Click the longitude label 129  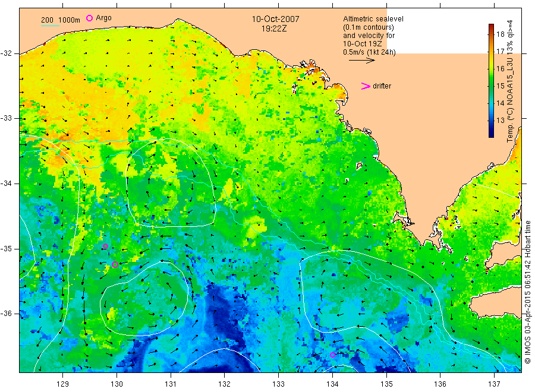[x=63, y=384]
